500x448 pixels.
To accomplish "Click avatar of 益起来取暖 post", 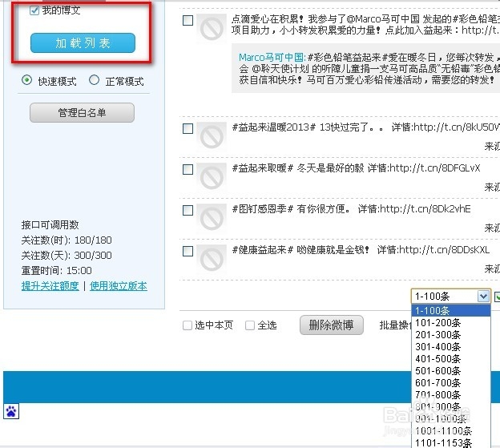I will click(x=212, y=177).
